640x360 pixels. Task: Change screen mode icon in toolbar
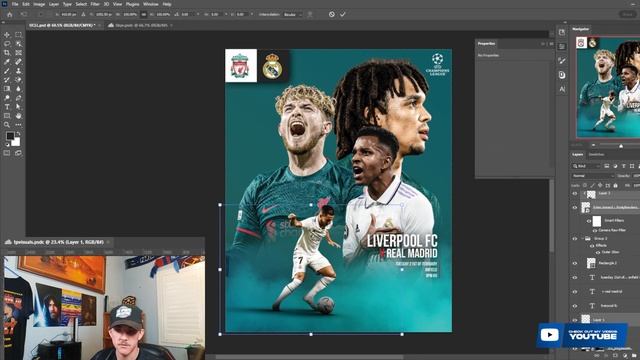point(18,153)
